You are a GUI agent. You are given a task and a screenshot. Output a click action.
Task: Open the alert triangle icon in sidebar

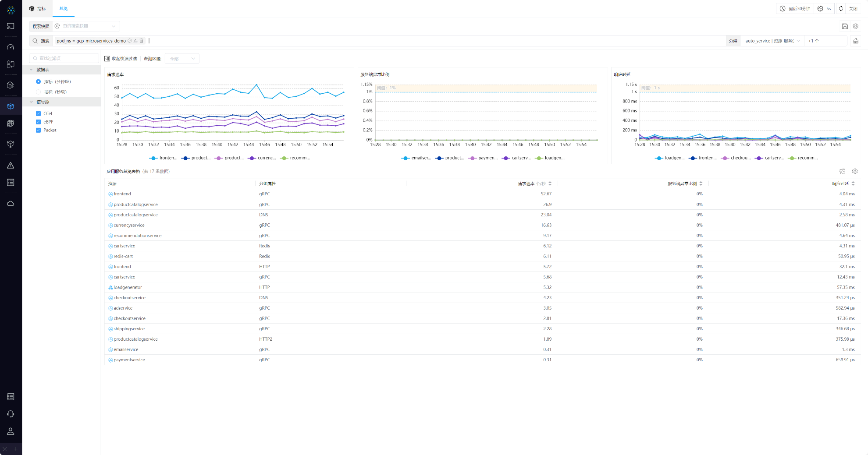click(11, 166)
